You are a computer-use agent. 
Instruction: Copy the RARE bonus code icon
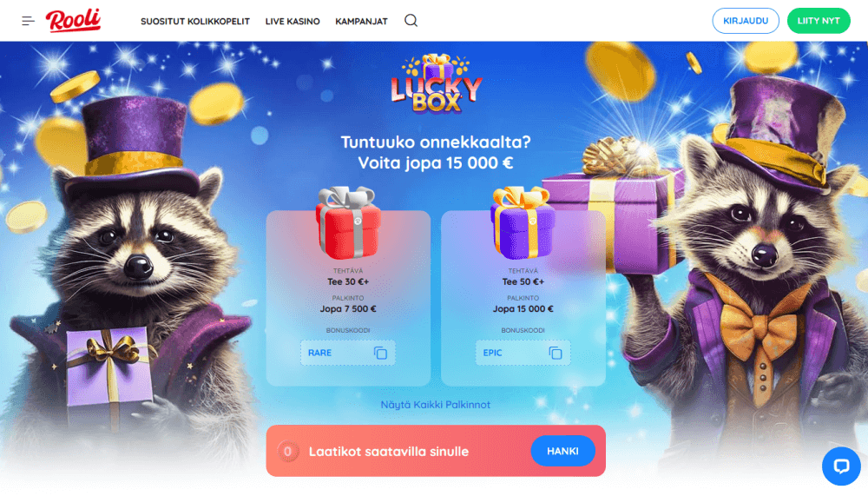(380, 353)
